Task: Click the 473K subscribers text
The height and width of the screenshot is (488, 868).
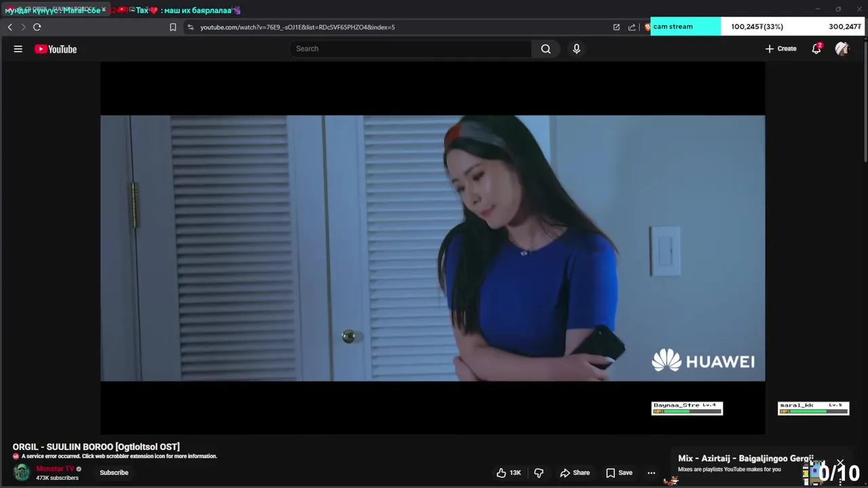Action: pos(57,478)
